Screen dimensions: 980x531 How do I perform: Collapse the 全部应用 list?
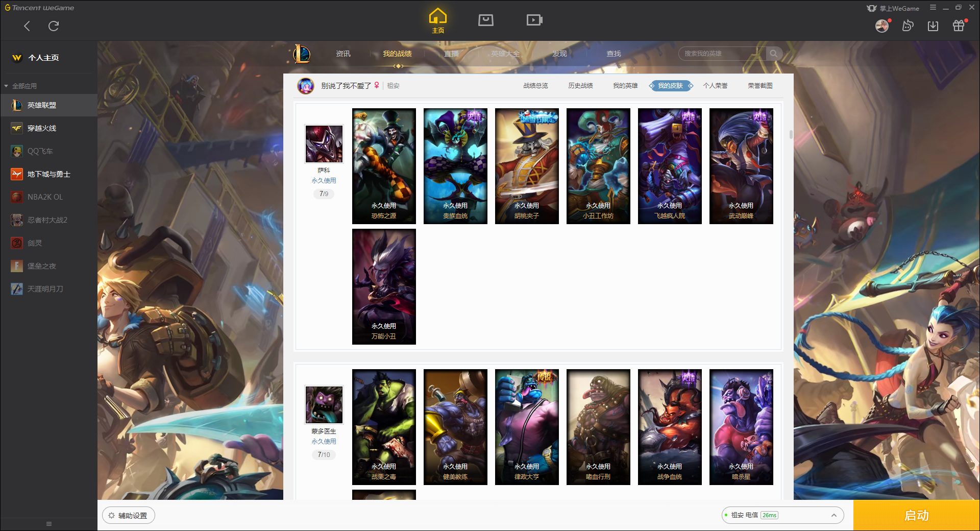tap(6, 86)
